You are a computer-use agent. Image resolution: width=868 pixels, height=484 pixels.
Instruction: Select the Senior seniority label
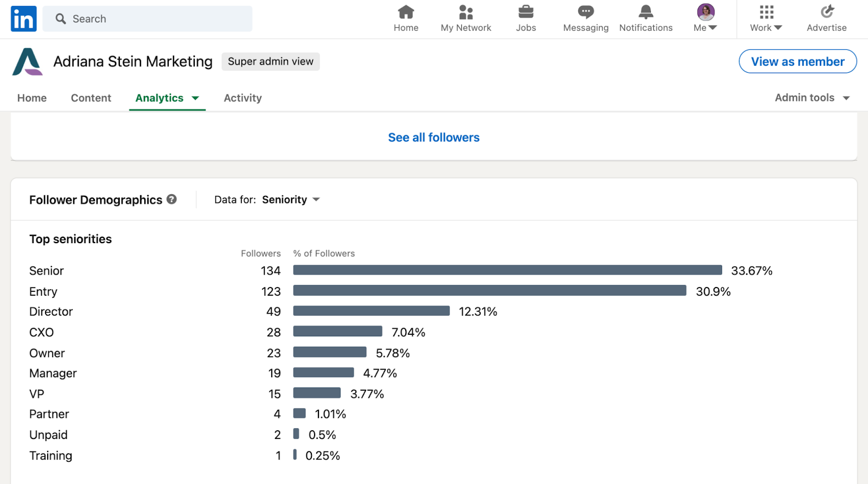(47, 271)
